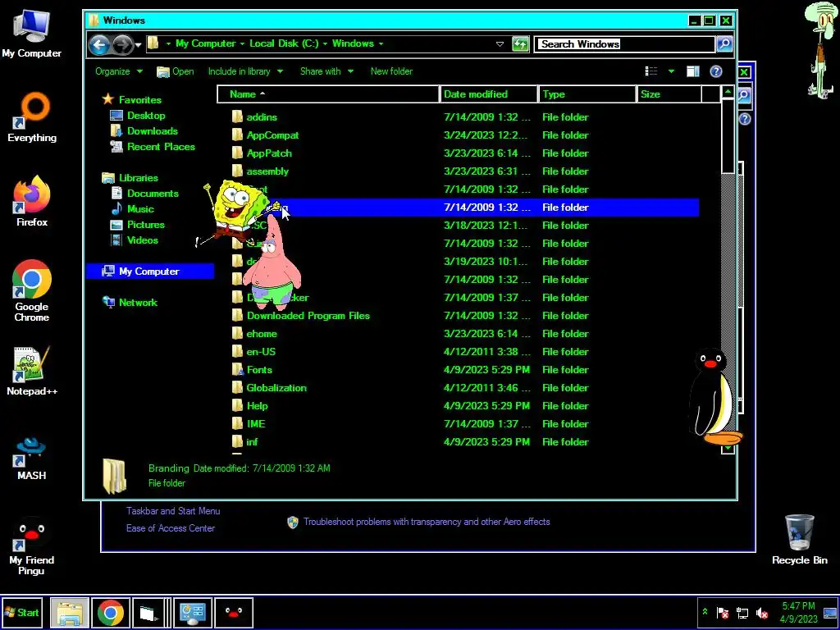This screenshot has width=840, height=630.
Task: Open Recycle Bin on desktop
Action: tap(799, 540)
